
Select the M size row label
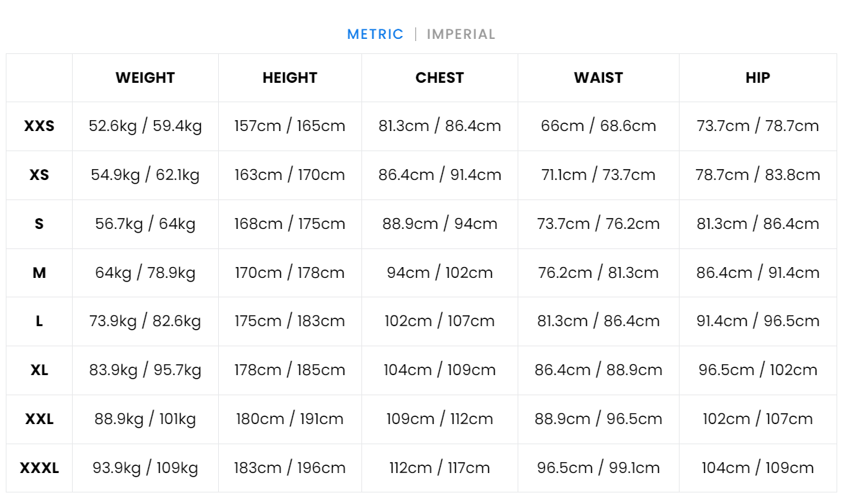pos(40,273)
